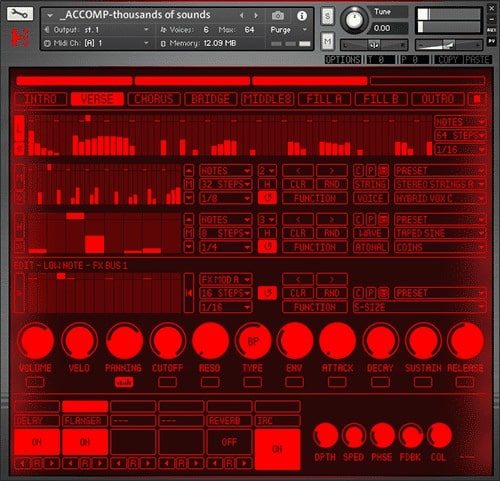Image resolution: width=500 pixels, height=481 pixels.
Task: Switch to the FILL A tab
Action: [324, 99]
